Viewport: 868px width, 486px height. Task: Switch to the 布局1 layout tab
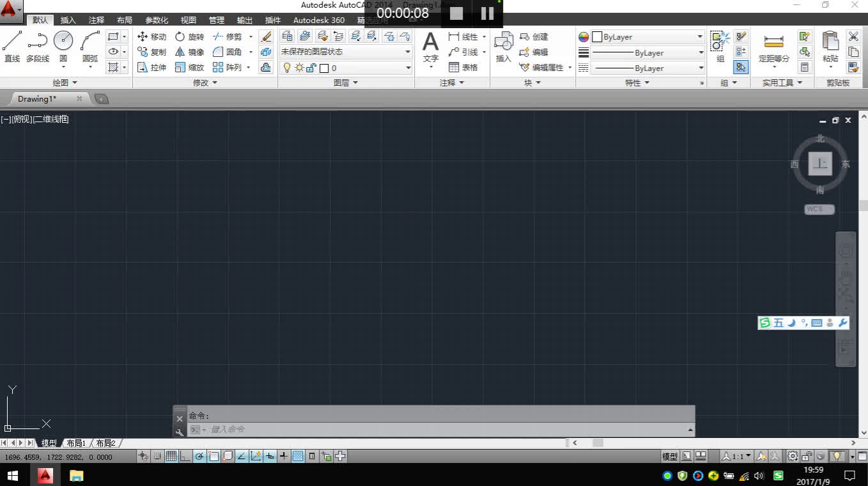coord(76,443)
